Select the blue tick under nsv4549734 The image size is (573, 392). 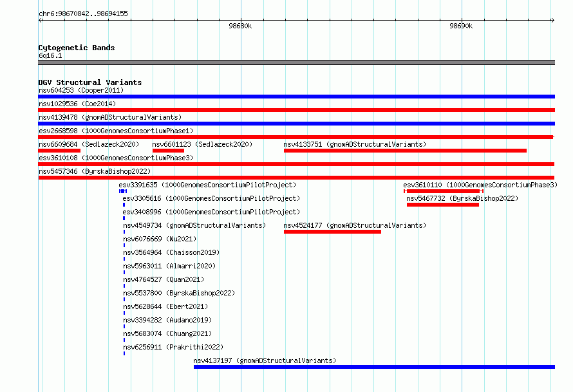[124, 232]
